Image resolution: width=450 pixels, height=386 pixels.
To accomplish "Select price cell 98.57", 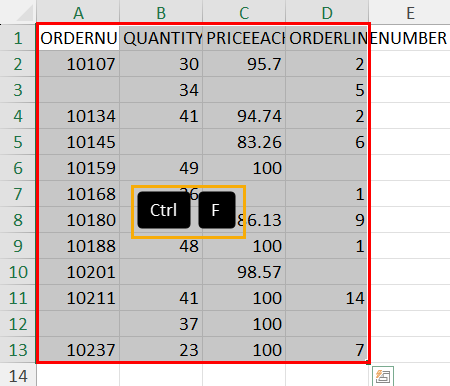I will (244, 272).
